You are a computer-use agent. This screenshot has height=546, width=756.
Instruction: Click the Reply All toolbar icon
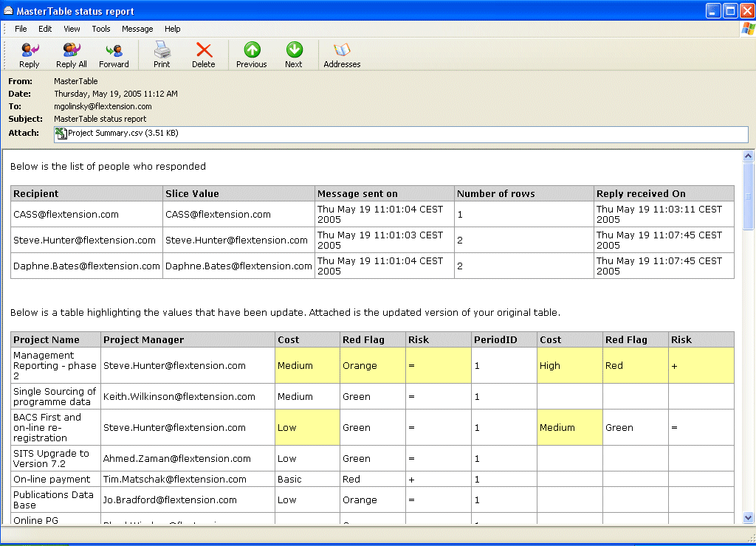72,55
